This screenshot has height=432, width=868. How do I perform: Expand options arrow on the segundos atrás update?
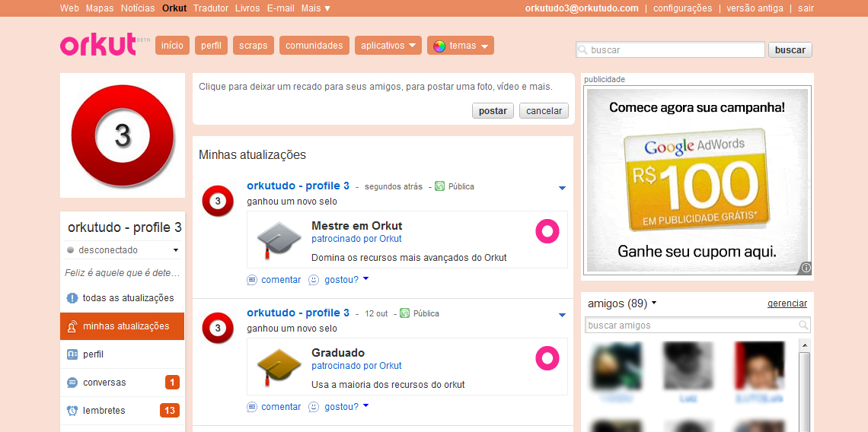(x=563, y=188)
